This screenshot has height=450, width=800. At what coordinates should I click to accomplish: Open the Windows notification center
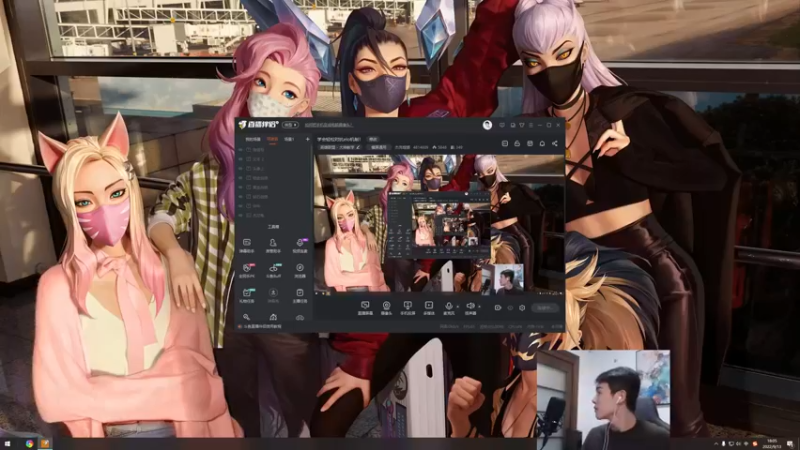790,444
